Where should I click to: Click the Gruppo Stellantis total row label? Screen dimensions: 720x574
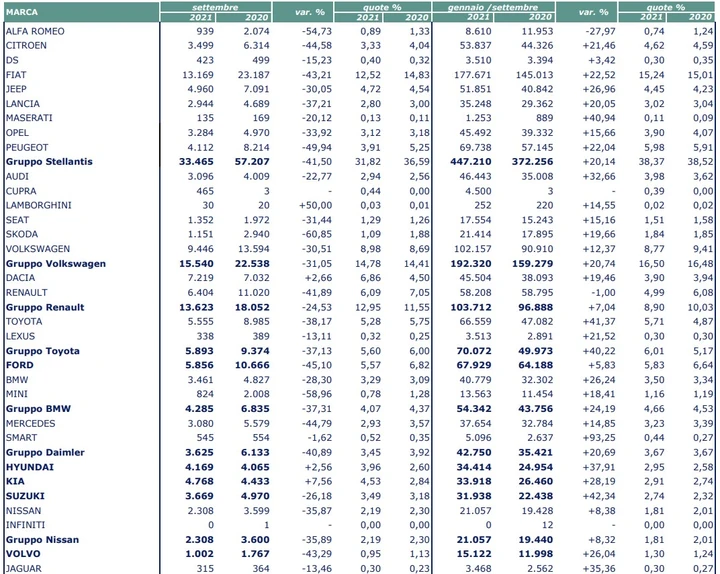[49, 162]
